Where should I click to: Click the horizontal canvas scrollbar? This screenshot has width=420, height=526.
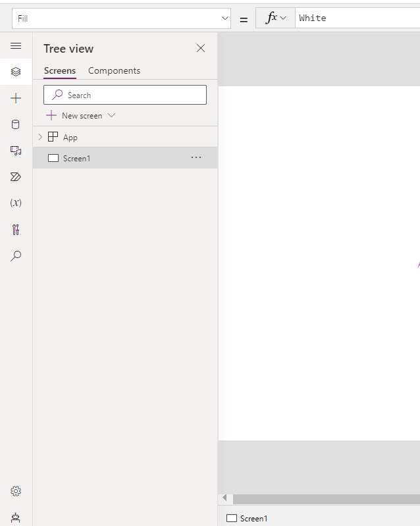click(326, 499)
